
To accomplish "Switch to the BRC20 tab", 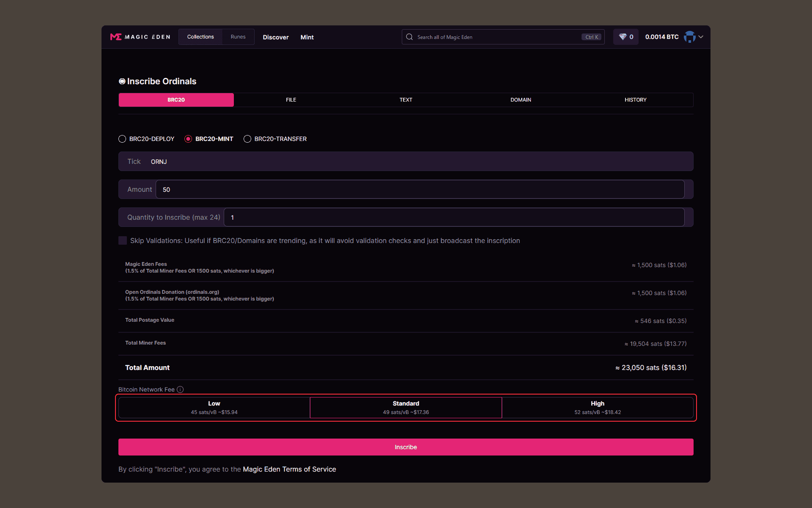I will tap(176, 100).
